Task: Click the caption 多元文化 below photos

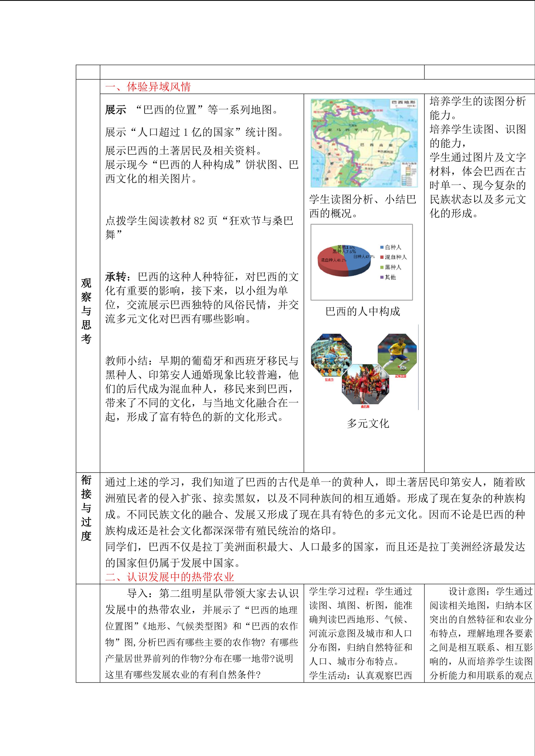Action: (x=368, y=423)
